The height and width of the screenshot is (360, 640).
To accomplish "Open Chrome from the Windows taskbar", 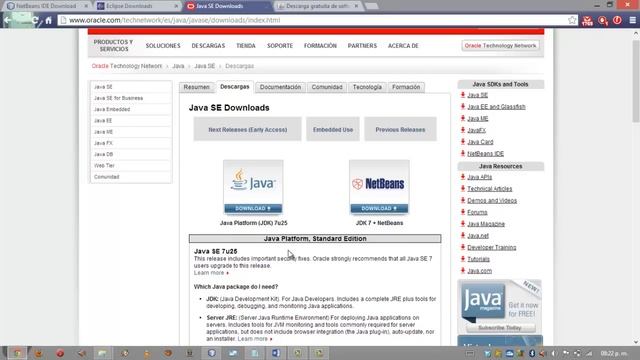I will 17,353.
